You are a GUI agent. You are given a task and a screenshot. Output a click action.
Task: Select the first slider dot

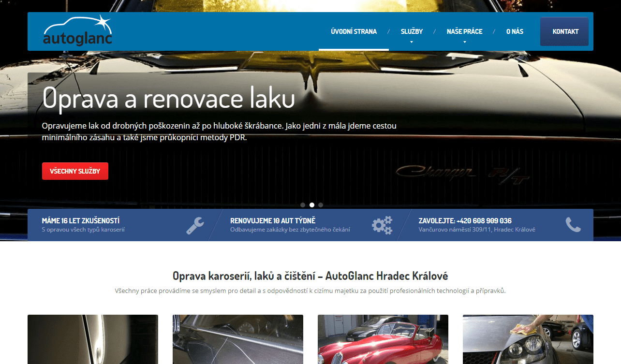[x=303, y=205]
